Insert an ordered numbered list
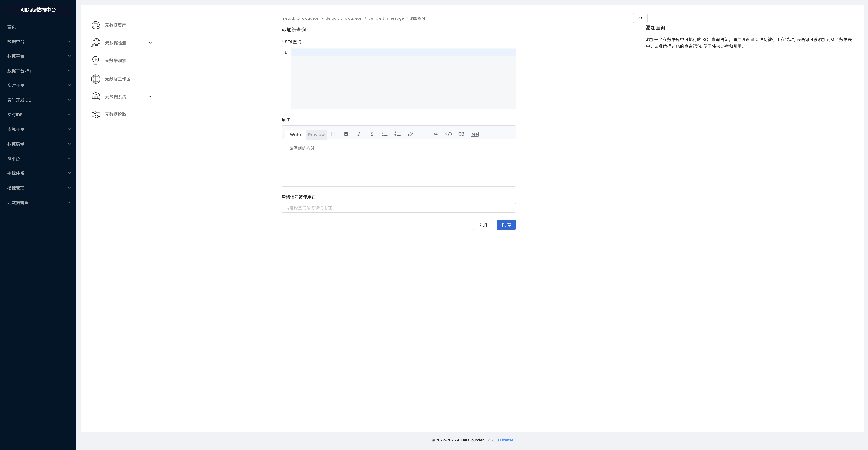 pos(397,134)
